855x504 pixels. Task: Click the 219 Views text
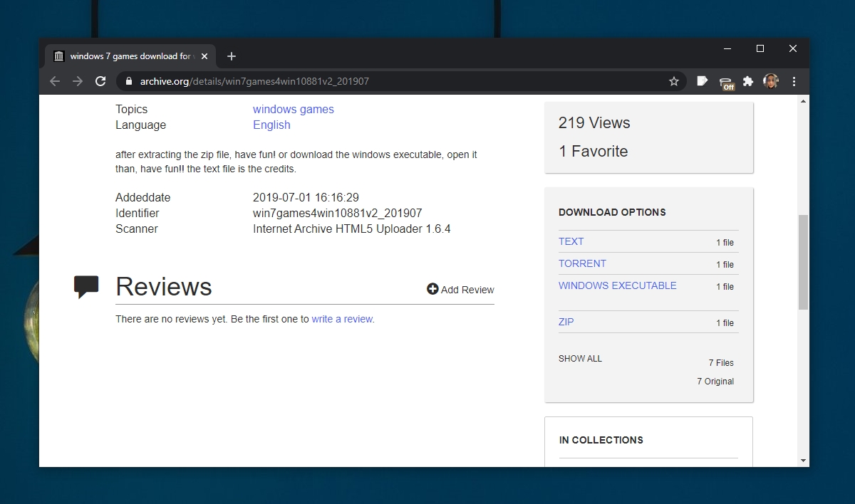[594, 122]
